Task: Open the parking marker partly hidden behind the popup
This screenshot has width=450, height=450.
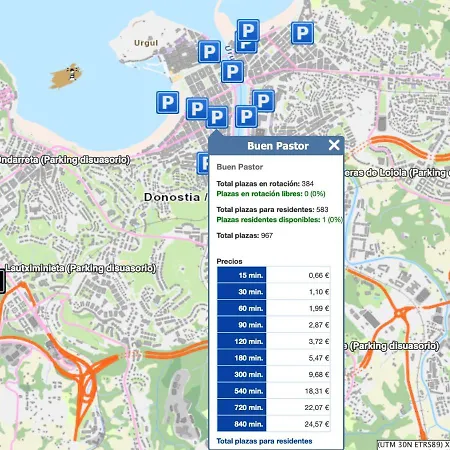Action: click(203, 163)
